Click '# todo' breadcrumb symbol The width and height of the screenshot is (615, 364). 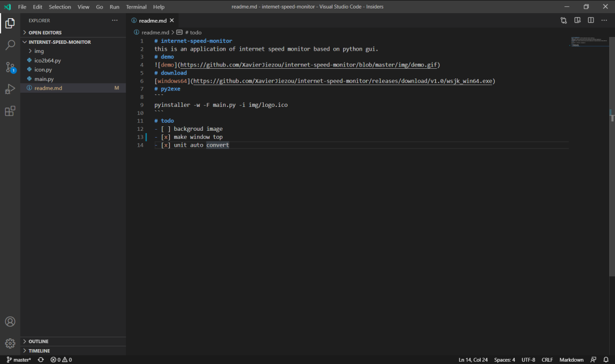[193, 32]
